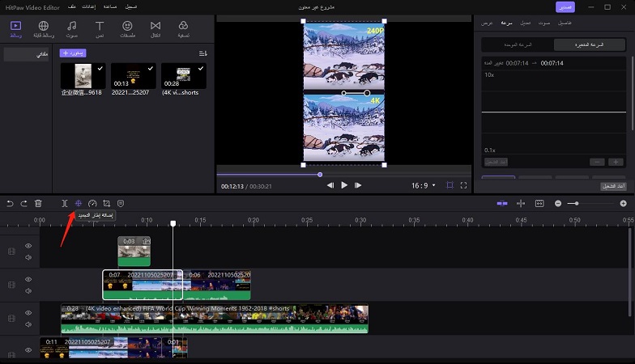Image resolution: width=635 pixels, height=364 pixels.
Task: Hide the track containing the 0:11 clip
Action: [28, 350]
